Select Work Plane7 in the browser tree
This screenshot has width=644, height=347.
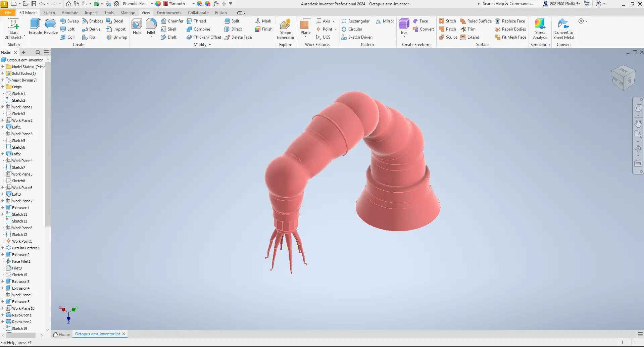click(x=22, y=201)
